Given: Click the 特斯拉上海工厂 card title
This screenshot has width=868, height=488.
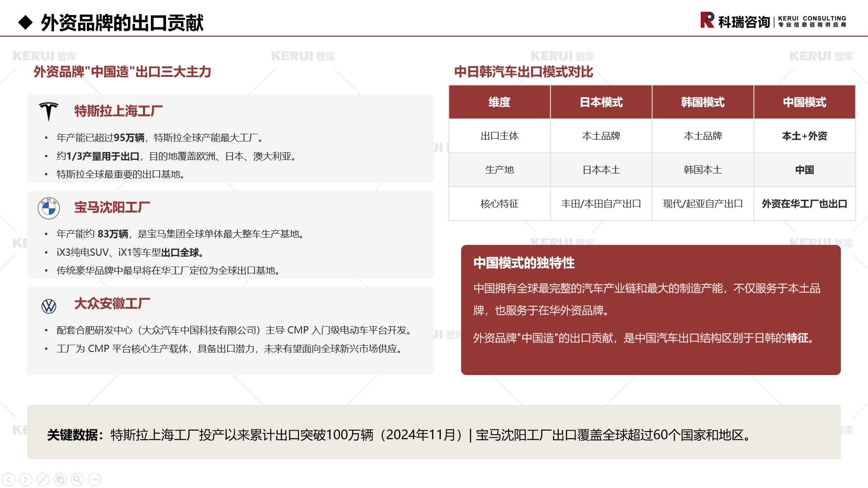Looking at the screenshot, I should [118, 111].
